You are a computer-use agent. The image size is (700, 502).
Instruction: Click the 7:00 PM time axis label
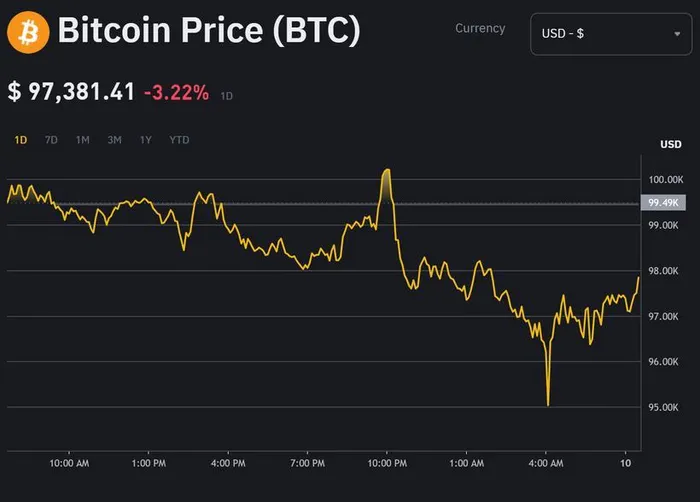307,464
